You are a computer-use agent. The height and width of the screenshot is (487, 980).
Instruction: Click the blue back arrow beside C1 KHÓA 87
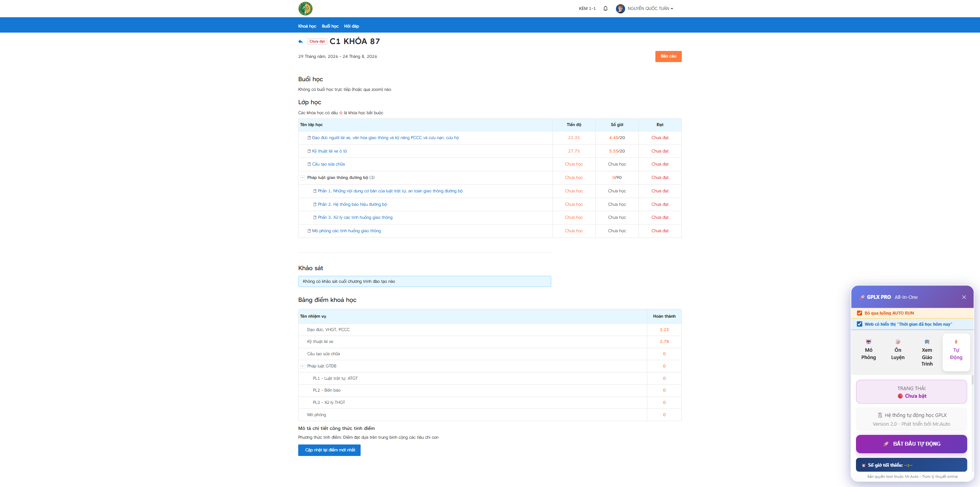301,41
